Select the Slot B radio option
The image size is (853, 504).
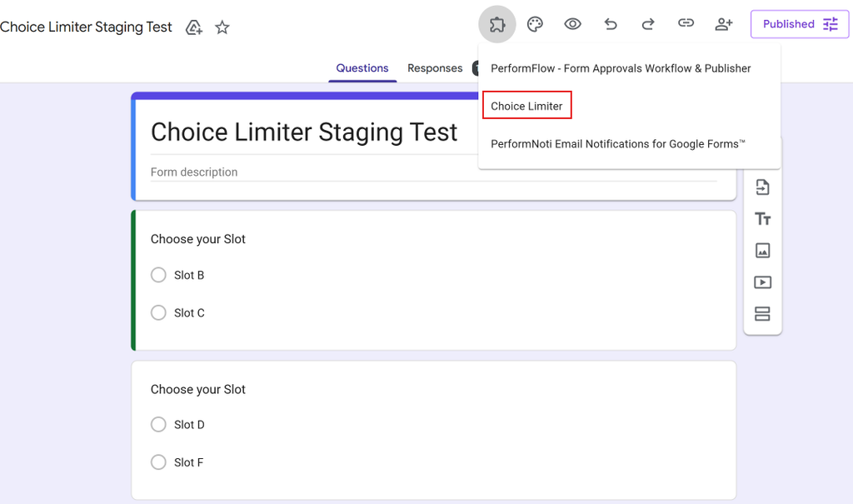click(x=158, y=275)
